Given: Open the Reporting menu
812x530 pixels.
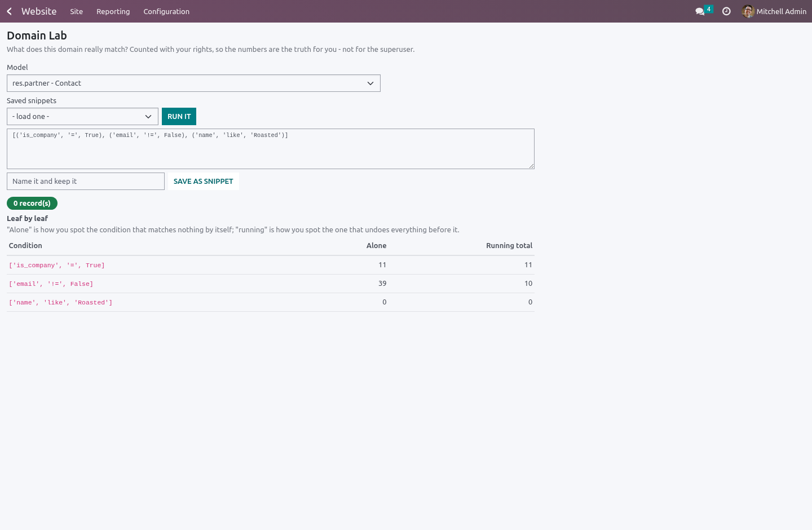Looking at the screenshot, I should [113, 11].
